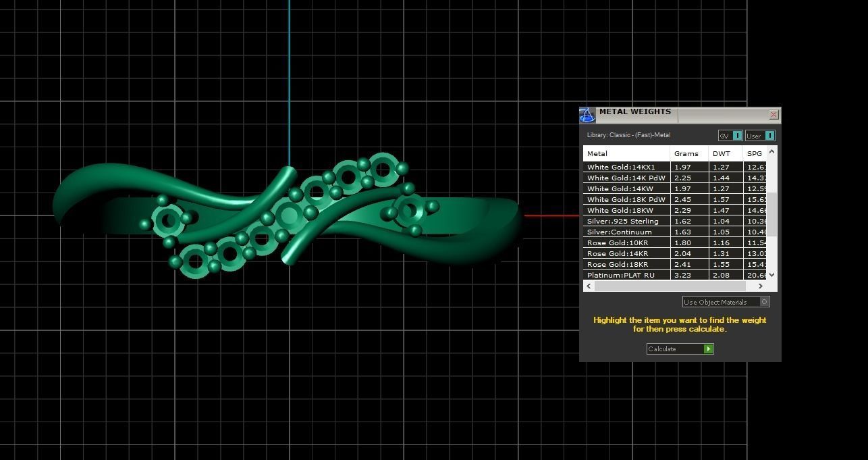The image size is (868, 460).
Task: Select the White Gold:14KX1 row
Action: [x=675, y=167]
